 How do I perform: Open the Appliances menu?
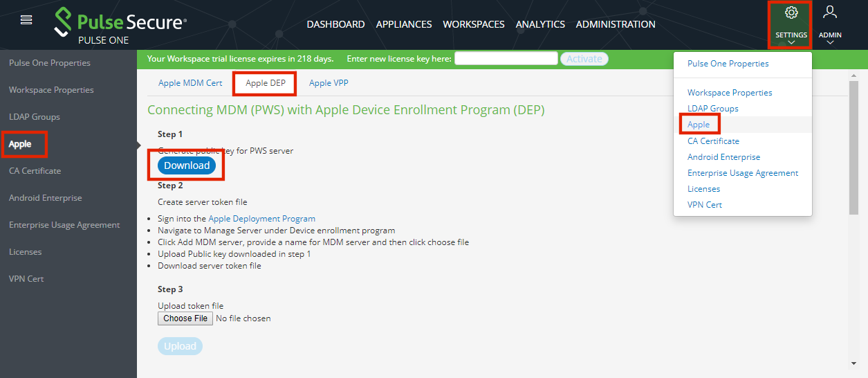(x=404, y=24)
